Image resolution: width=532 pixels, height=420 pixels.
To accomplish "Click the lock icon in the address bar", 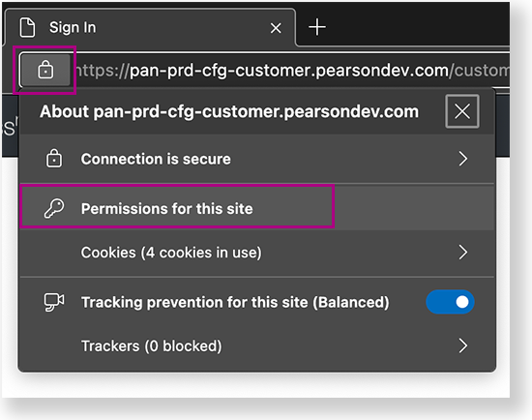I will (45, 70).
